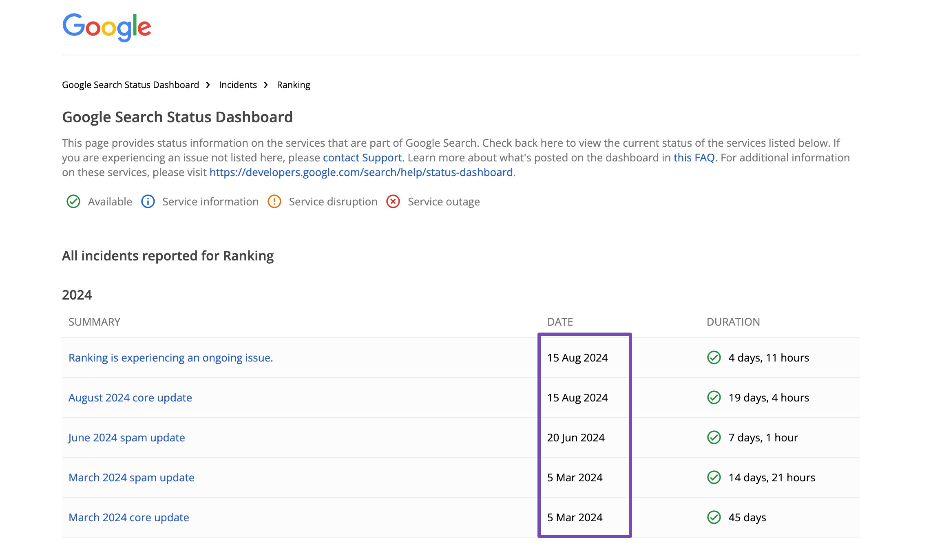
Task: Select the SUMMARY column header
Action: point(94,322)
